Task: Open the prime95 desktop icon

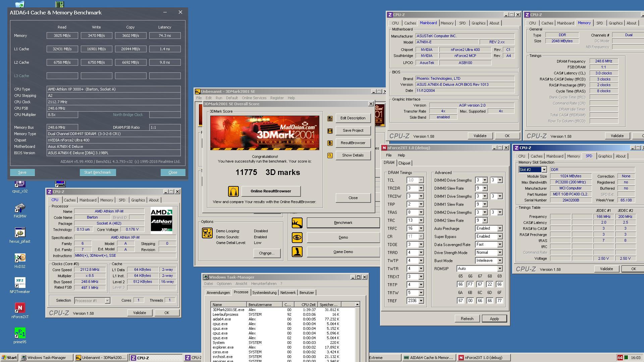Action: pyautogui.click(x=20, y=336)
